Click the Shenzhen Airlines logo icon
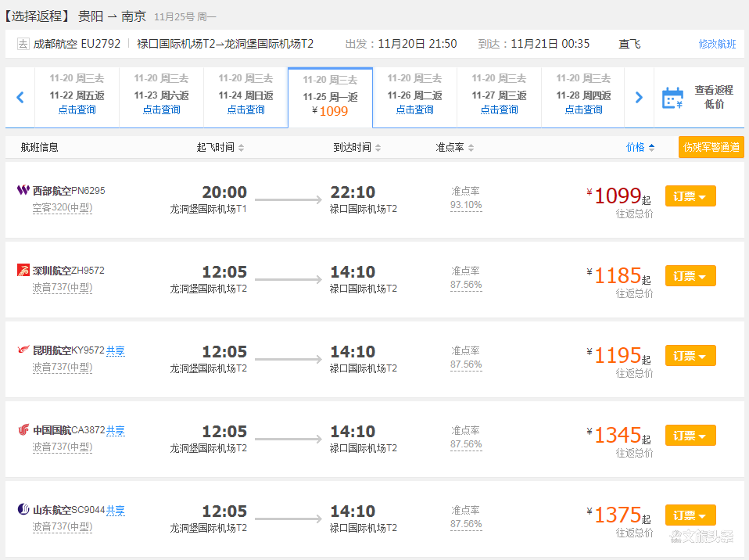The width and height of the screenshot is (749, 560). 23,270
